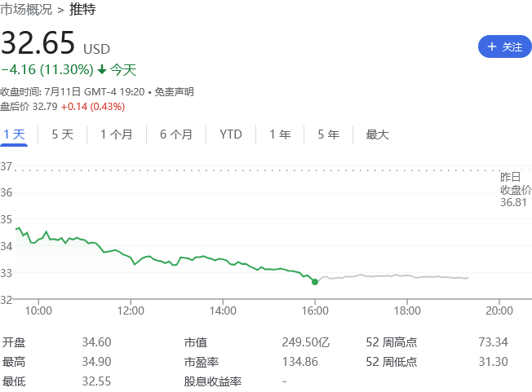This screenshot has height=392, width=532.
Task: Click the gray after-hours price line
Action: (x=392, y=277)
